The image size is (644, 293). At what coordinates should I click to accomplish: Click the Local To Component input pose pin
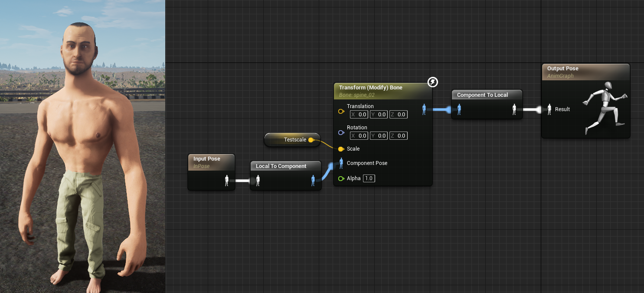258,181
